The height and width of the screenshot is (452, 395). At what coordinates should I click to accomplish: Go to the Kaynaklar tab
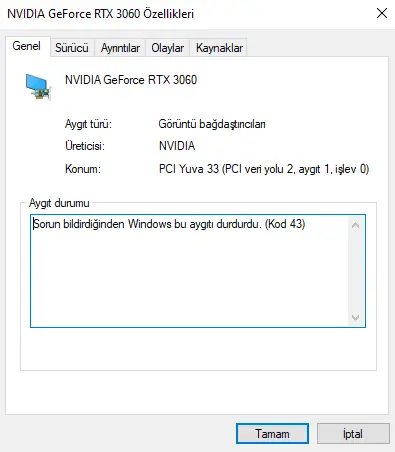[x=219, y=48]
